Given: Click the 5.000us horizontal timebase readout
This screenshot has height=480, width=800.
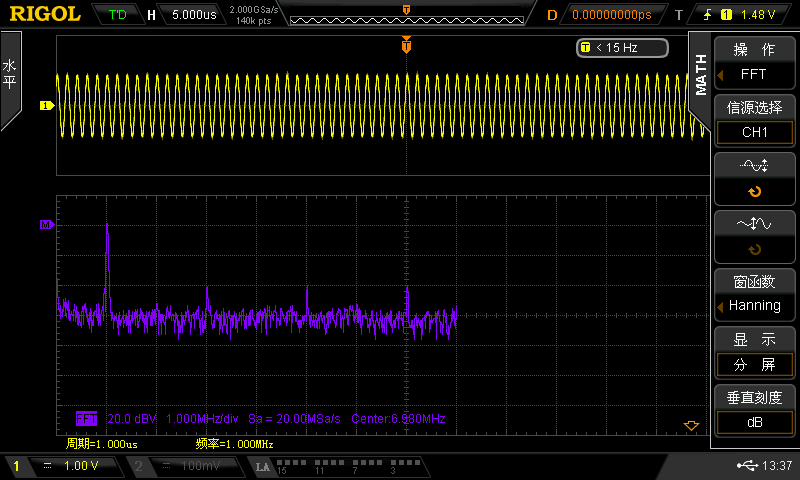Looking at the screenshot, I should click(x=192, y=15).
